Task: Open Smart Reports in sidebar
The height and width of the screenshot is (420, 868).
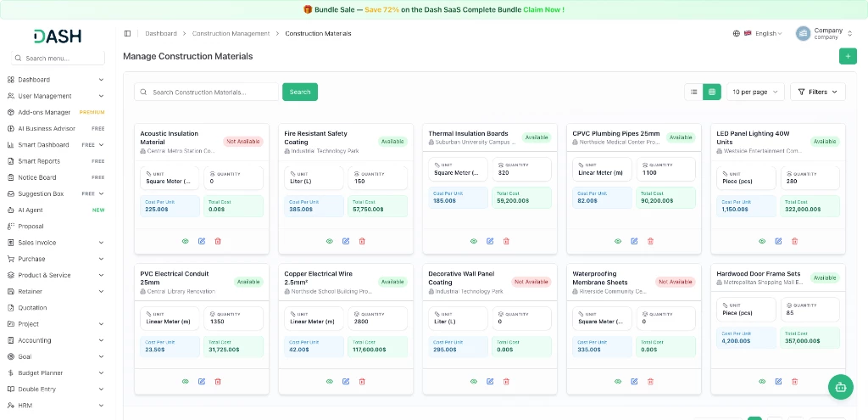Action: point(55,161)
